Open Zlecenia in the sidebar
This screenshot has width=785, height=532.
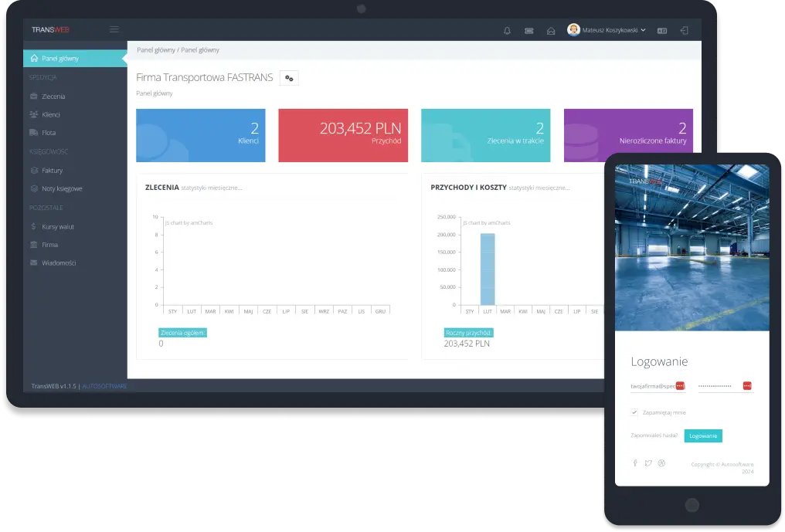[x=53, y=97]
